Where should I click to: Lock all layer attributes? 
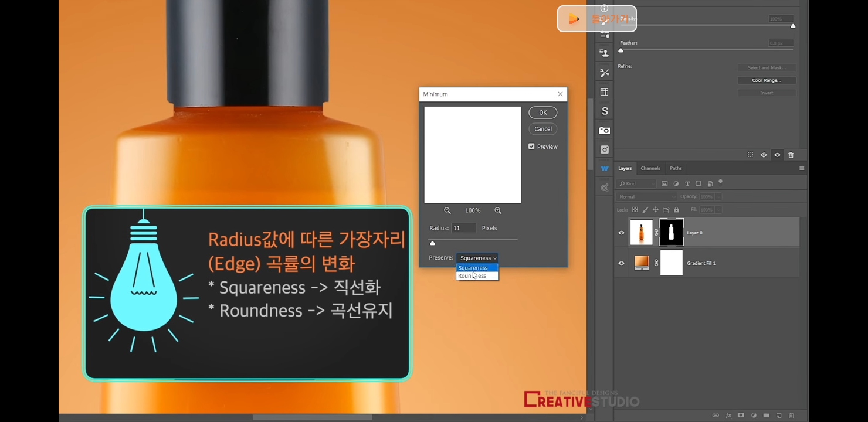click(x=676, y=210)
